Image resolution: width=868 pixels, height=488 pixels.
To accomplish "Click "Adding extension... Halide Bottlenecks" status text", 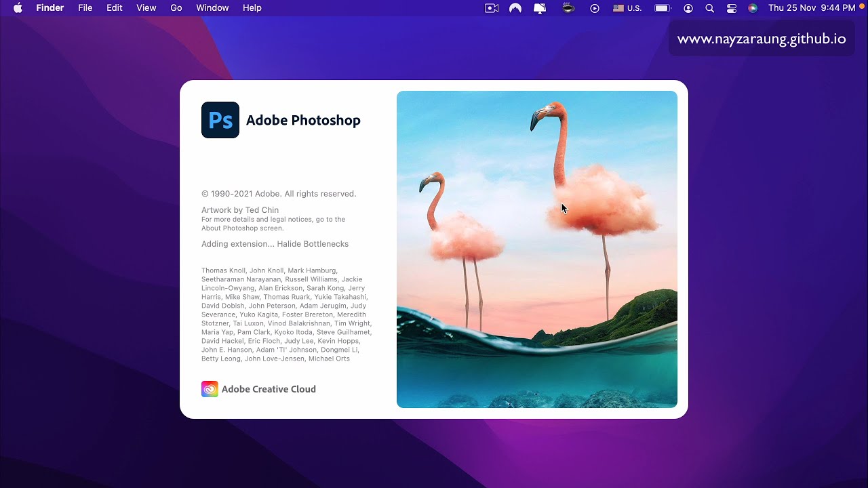I will tap(275, 244).
